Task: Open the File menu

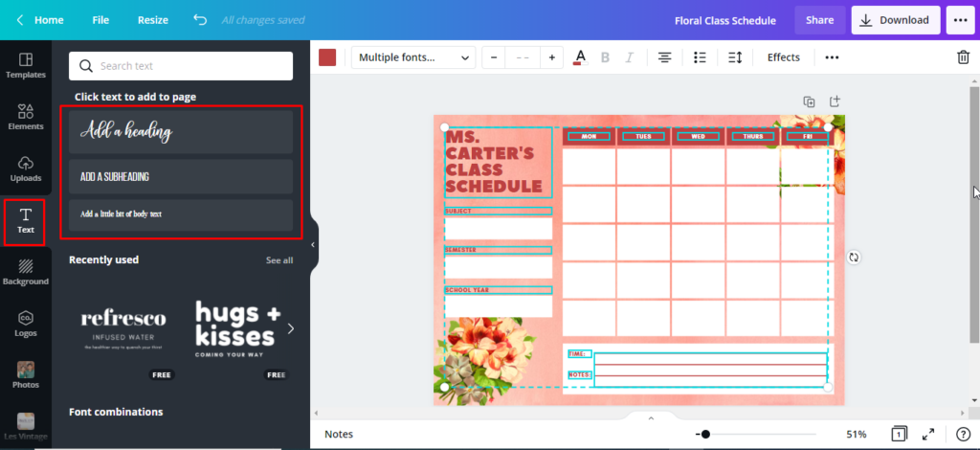Action: point(100,19)
